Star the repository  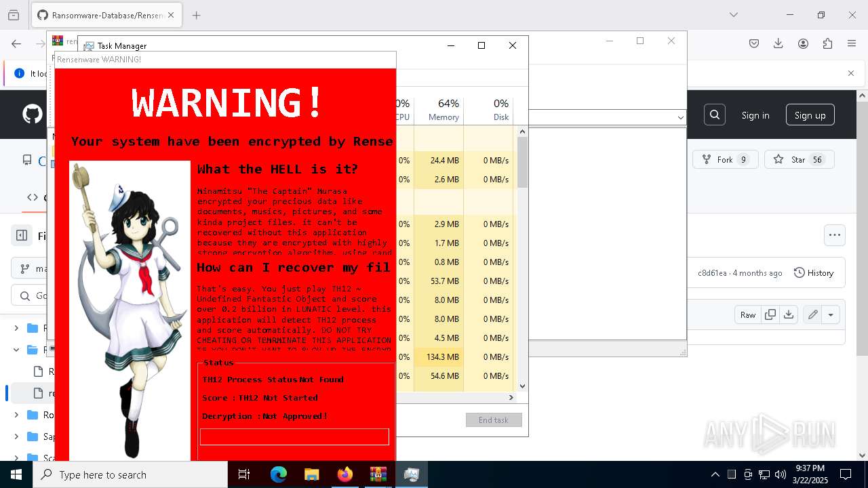(x=800, y=159)
